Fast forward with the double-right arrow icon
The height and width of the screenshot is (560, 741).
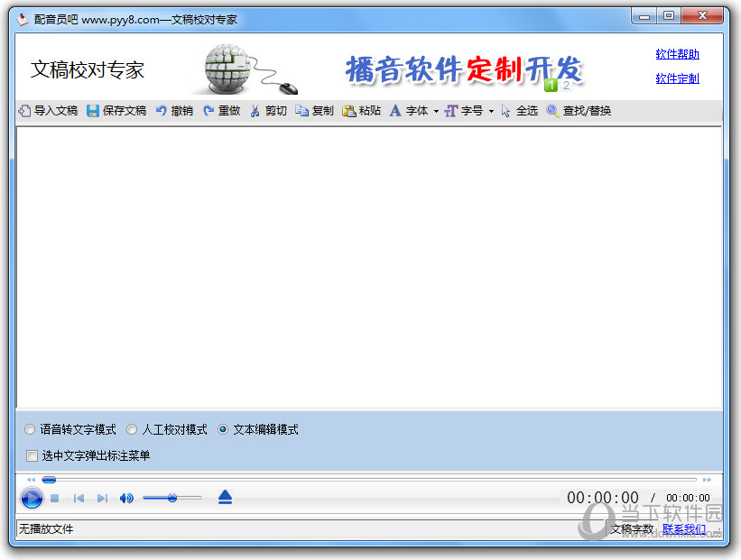click(707, 480)
